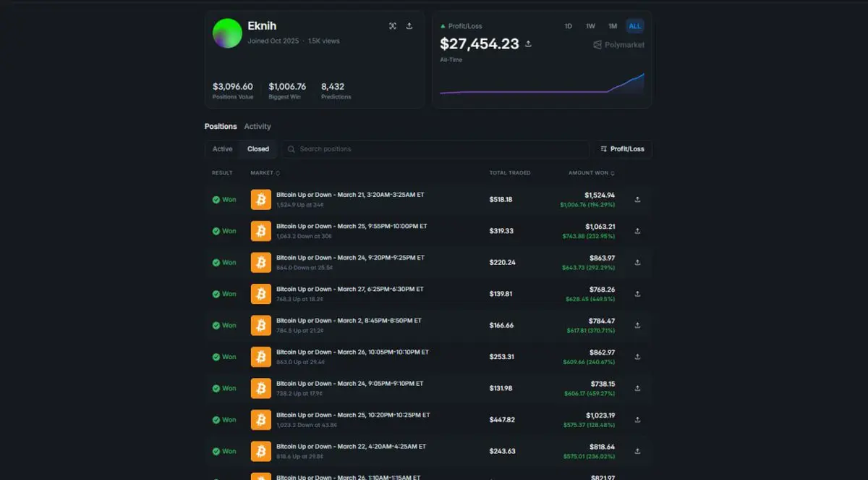The image size is (868, 480).
Task: Select the 1M time range
Action: [613, 26]
